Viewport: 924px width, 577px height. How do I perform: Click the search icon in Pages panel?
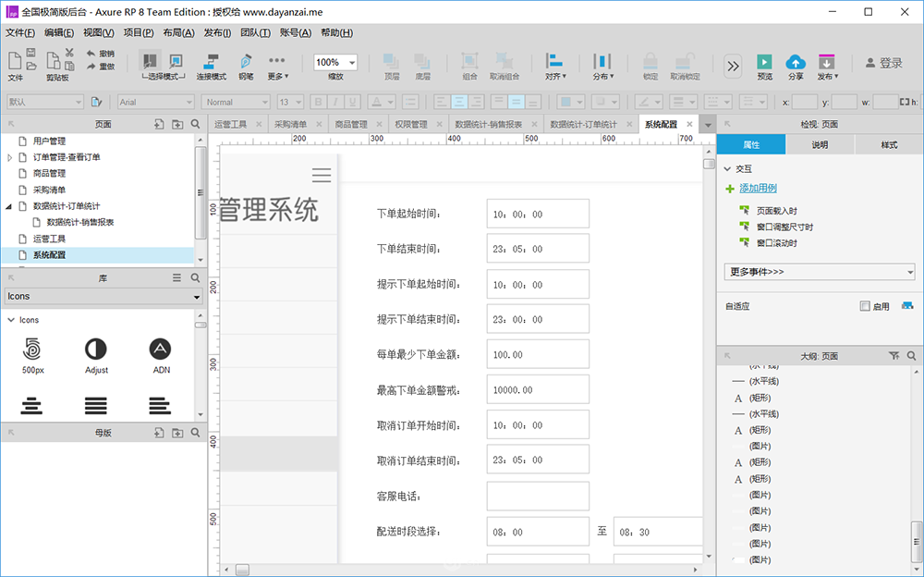point(196,124)
